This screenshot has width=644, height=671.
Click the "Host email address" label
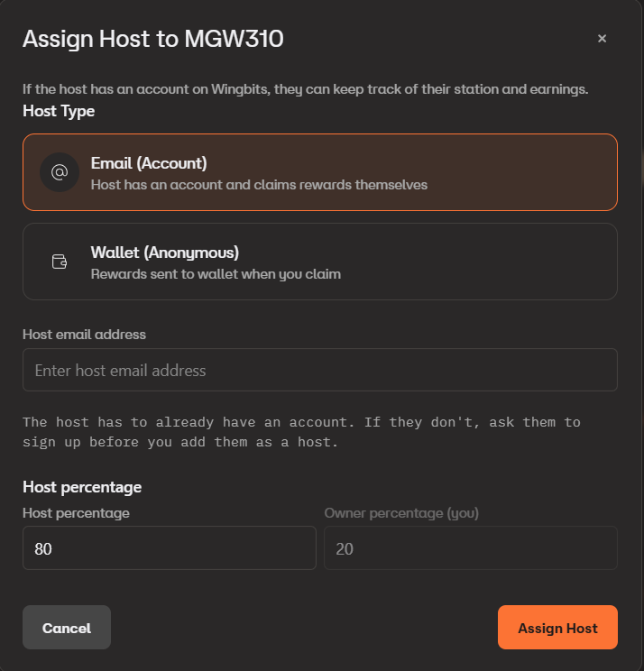(x=84, y=334)
